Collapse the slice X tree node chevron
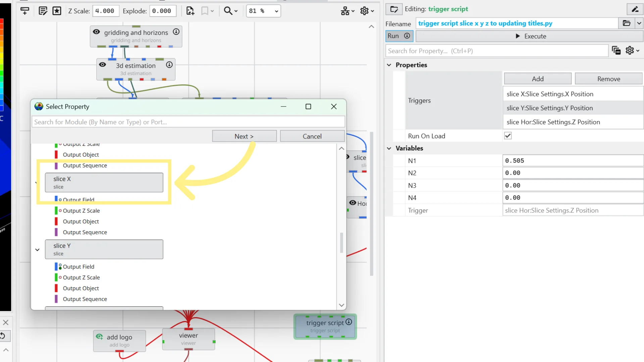 pos(36,183)
